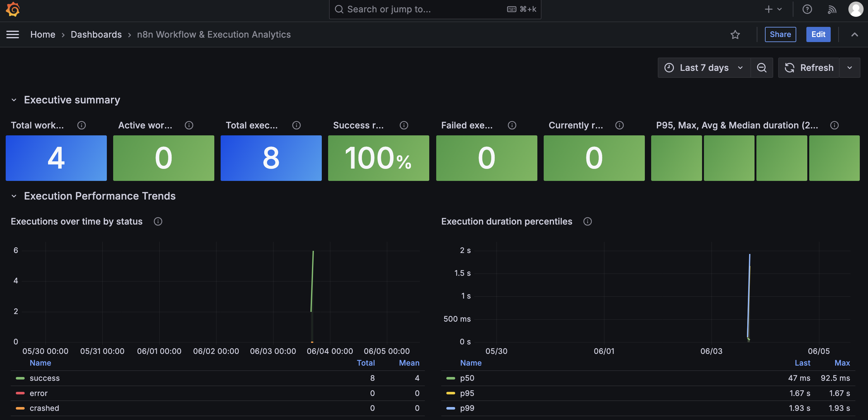Image resolution: width=868 pixels, height=420 pixels.
Task: Click the p99 blue color swatch
Action: pyautogui.click(x=450, y=408)
